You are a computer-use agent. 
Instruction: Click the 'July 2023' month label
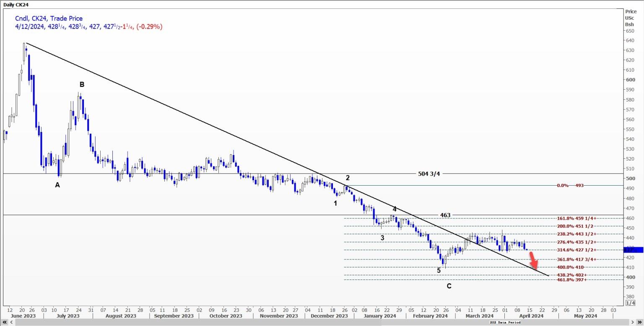click(68, 316)
